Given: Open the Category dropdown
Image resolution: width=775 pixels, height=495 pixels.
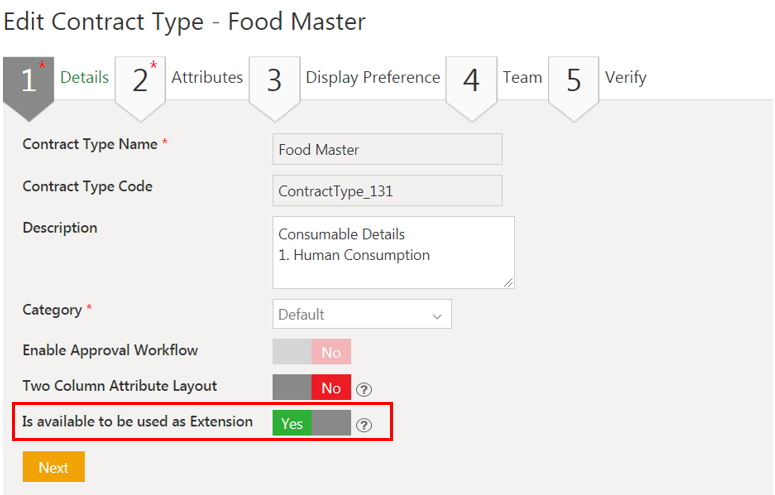Looking at the screenshot, I should (362, 314).
